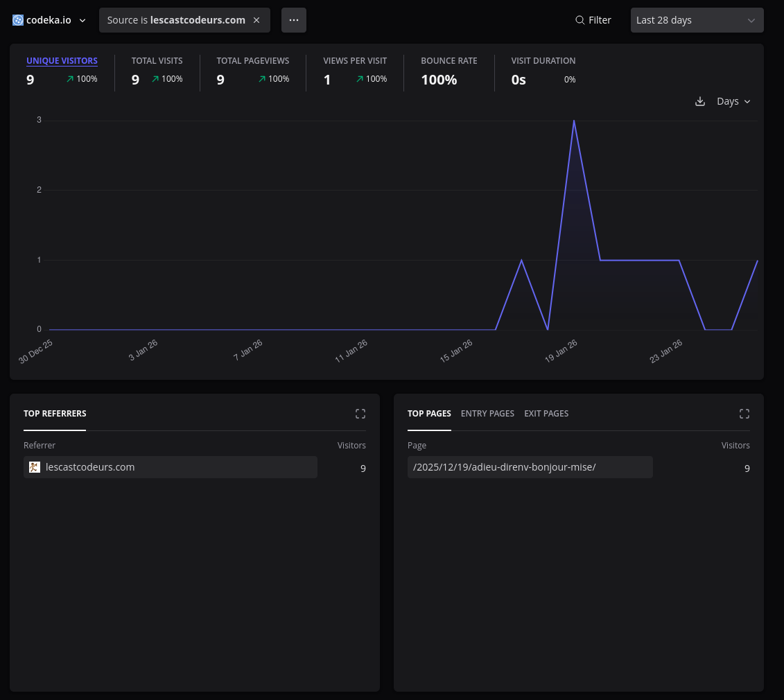Expand the Top Referrers panel fullscreen
Screen dimensions: 784x700
[x=360, y=414]
